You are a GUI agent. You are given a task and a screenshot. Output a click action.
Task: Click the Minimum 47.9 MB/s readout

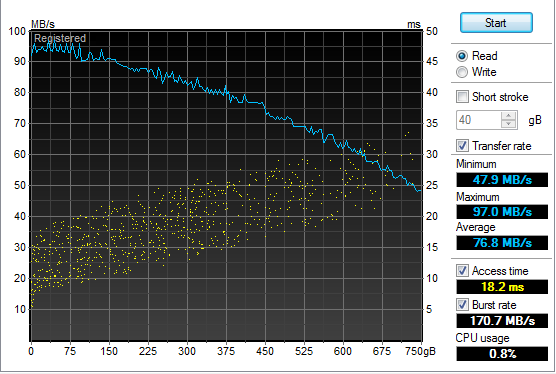[x=502, y=180]
